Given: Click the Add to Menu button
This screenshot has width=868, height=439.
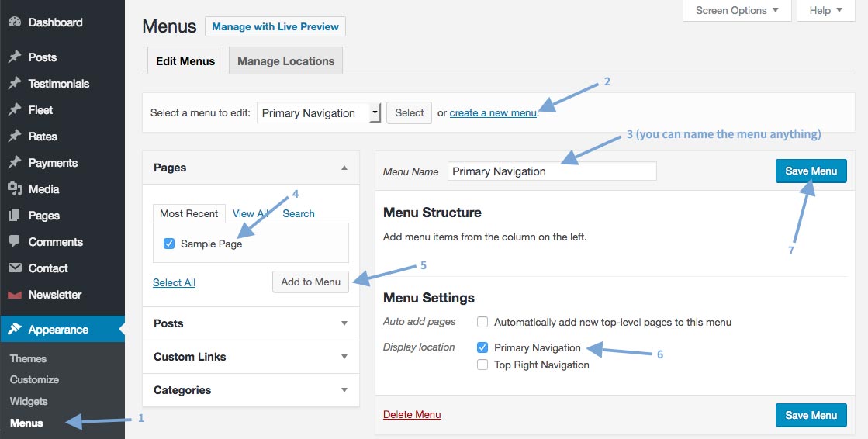Looking at the screenshot, I should pyautogui.click(x=310, y=282).
